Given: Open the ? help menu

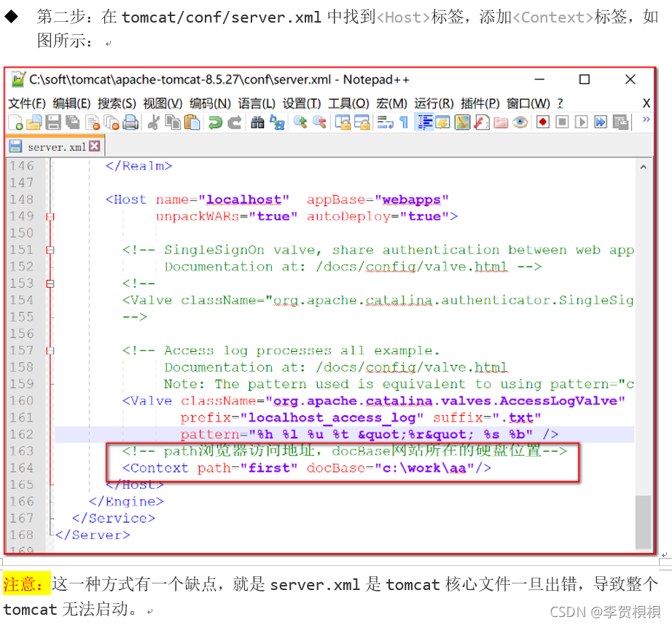Looking at the screenshot, I should tap(560, 103).
